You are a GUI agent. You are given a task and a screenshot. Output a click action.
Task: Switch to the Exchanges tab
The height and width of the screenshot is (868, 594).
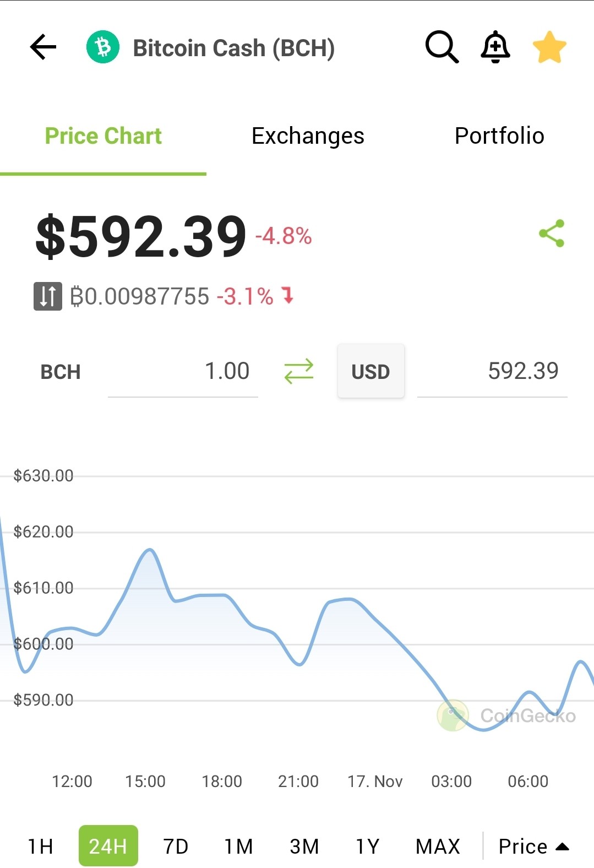tap(308, 136)
